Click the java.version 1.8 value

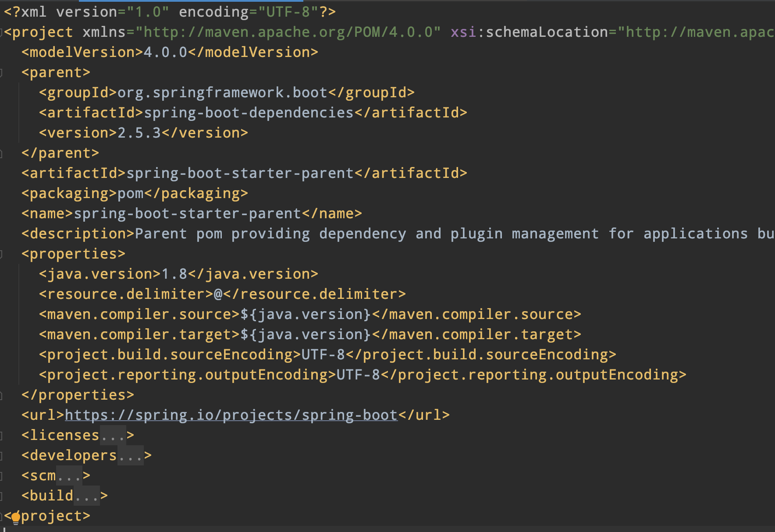click(x=174, y=274)
